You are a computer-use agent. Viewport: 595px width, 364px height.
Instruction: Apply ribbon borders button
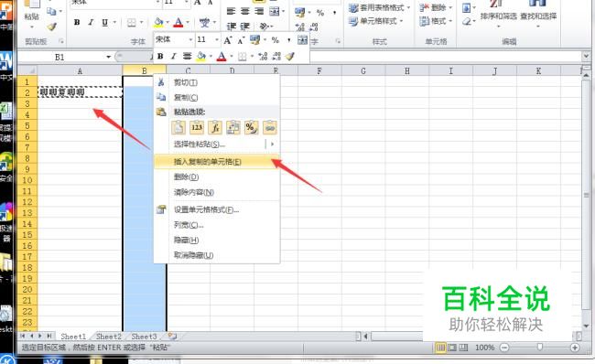pos(131,23)
